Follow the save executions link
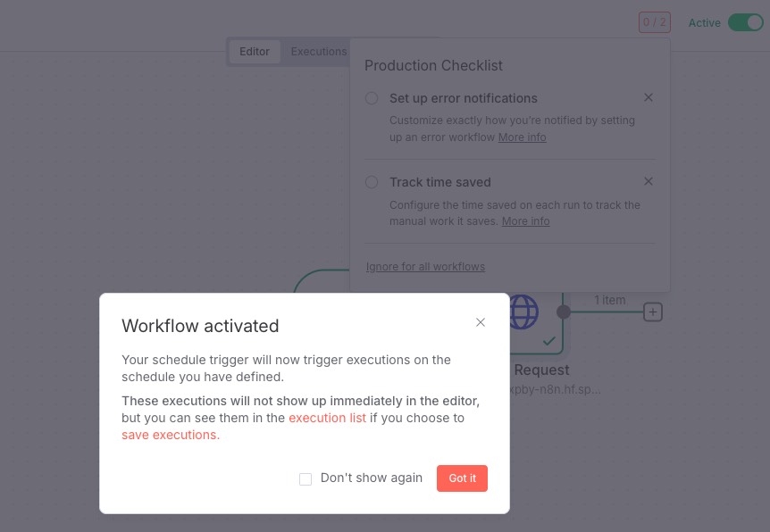Screen dimensions: 770x532 tap(170, 435)
